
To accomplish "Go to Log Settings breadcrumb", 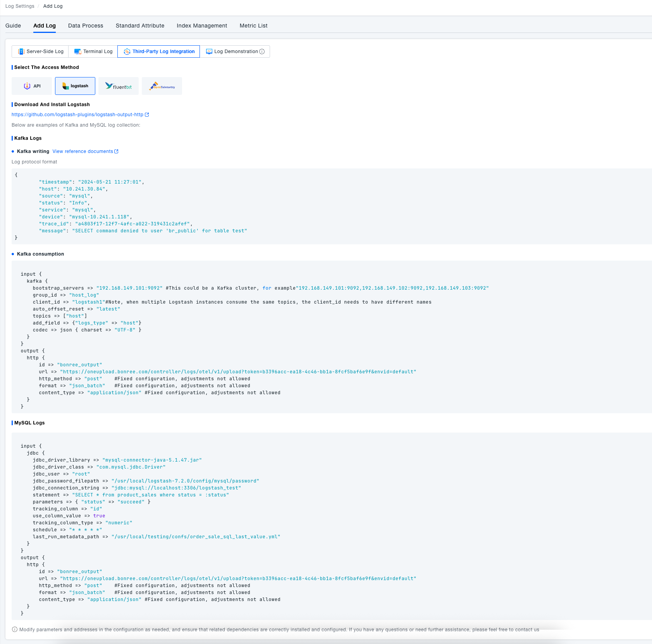I will 20,6.
